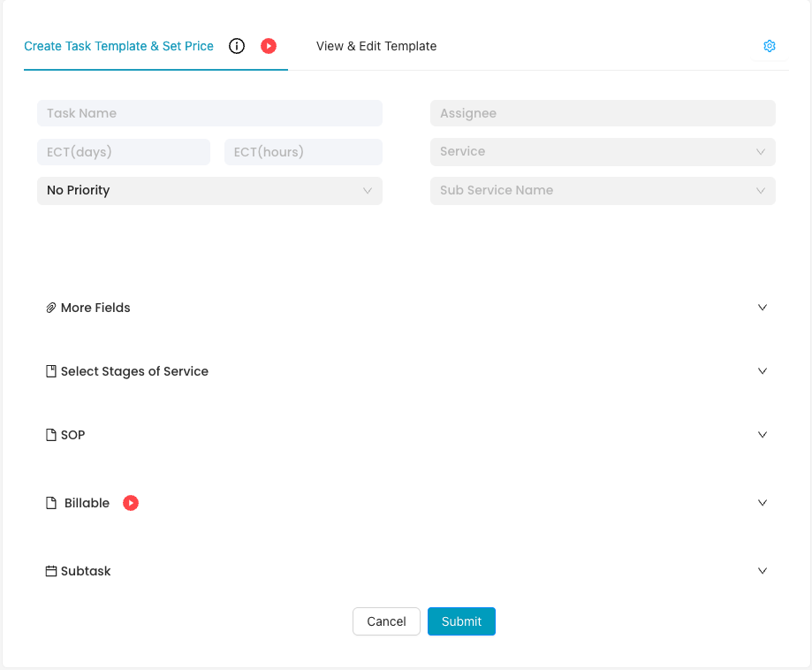Screen dimensions: 812x670
Task: Click the document icon beside Billable
Action: click(x=50, y=503)
